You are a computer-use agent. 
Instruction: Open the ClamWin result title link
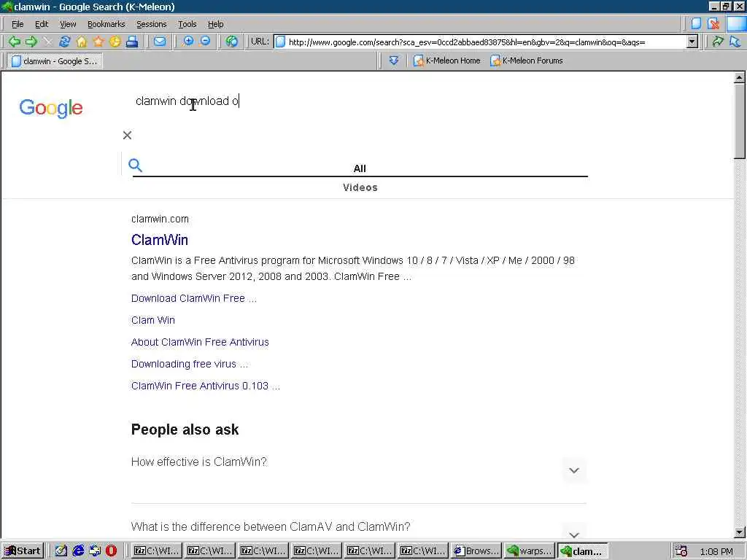click(160, 240)
